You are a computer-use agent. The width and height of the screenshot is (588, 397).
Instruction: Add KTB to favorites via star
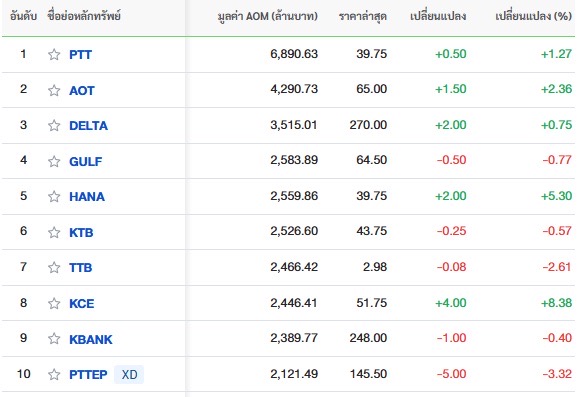[x=54, y=232]
